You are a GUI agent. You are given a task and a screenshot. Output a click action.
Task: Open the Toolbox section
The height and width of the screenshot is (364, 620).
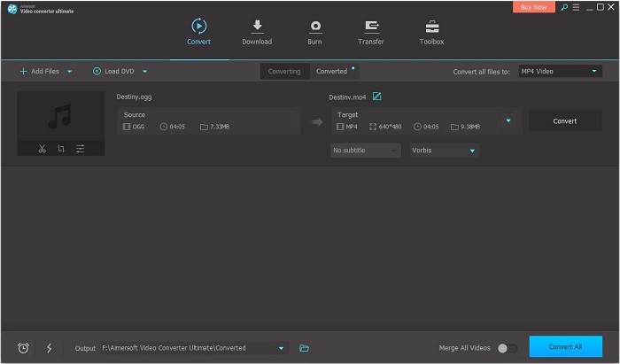coord(432,33)
